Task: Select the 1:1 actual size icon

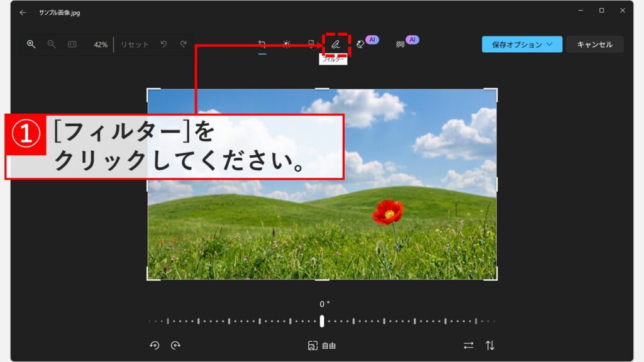Action: tap(74, 45)
